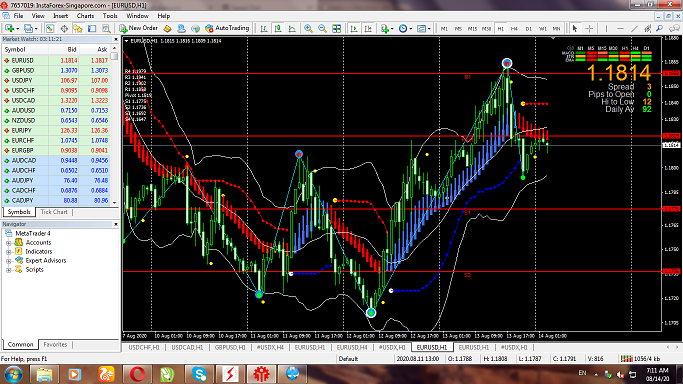
Task: Open the Charts menu
Action: (85, 16)
